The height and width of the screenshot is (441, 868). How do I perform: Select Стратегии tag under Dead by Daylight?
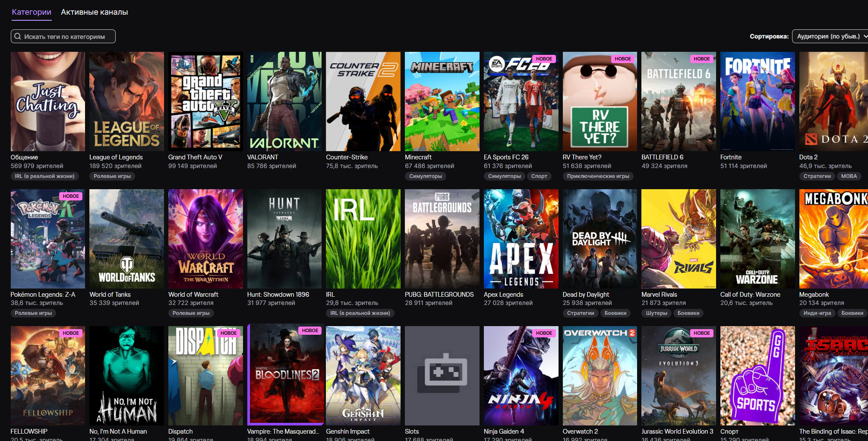pos(581,313)
